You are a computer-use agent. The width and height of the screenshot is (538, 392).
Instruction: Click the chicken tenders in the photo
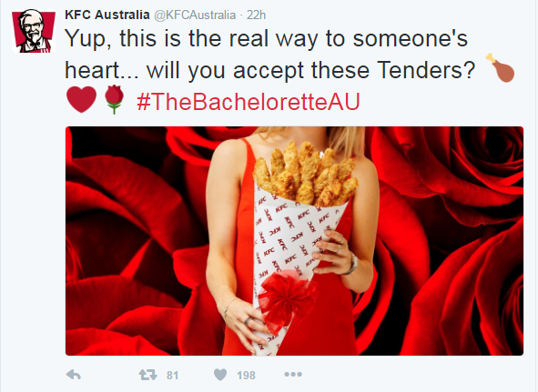305,175
